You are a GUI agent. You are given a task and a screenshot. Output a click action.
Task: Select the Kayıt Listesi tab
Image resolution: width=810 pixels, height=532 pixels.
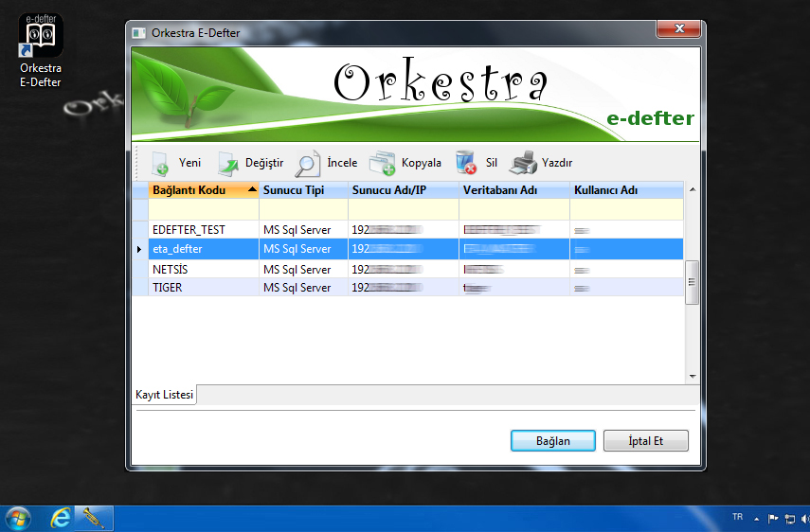click(x=164, y=395)
